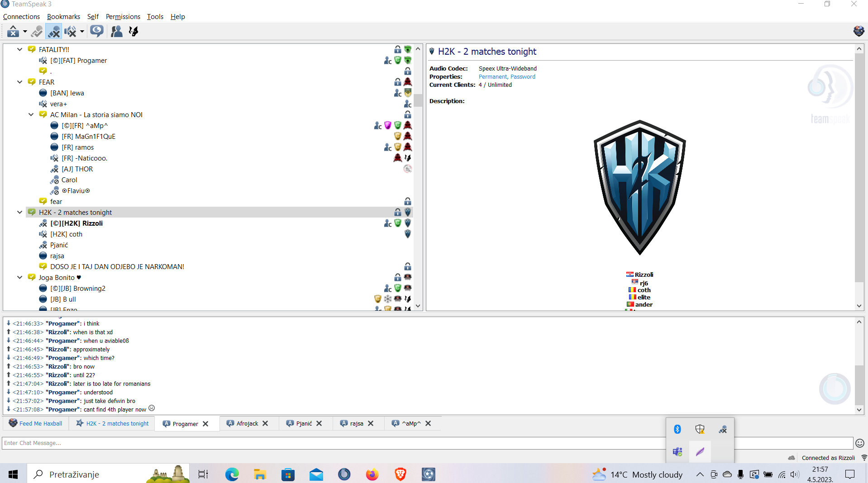Viewport: 868px width, 483px height.
Task: Switch to H2K - 2 matches tonight chat tab
Action: (x=113, y=424)
